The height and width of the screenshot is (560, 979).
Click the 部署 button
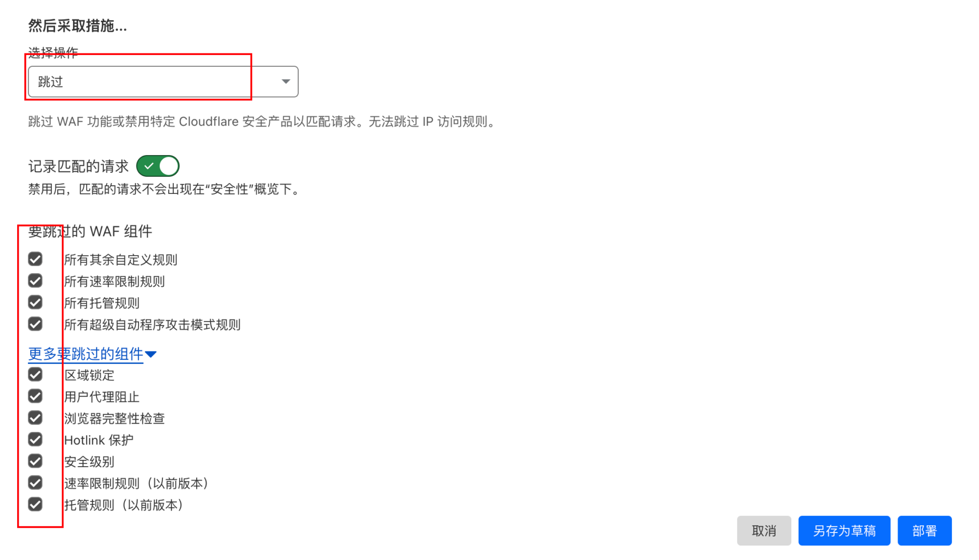click(x=925, y=530)
